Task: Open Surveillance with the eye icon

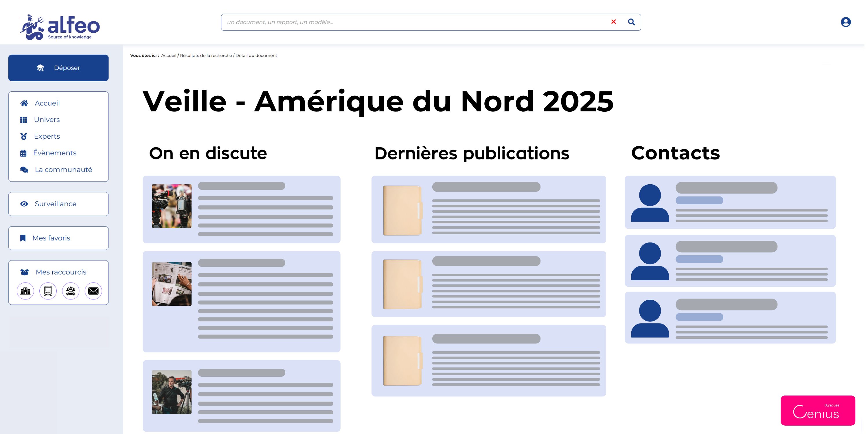Action: 55,204
